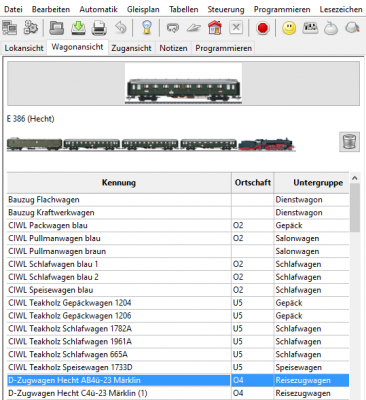Select CIWL Teakholz Speisewagen 1733D row

(178, 367)
